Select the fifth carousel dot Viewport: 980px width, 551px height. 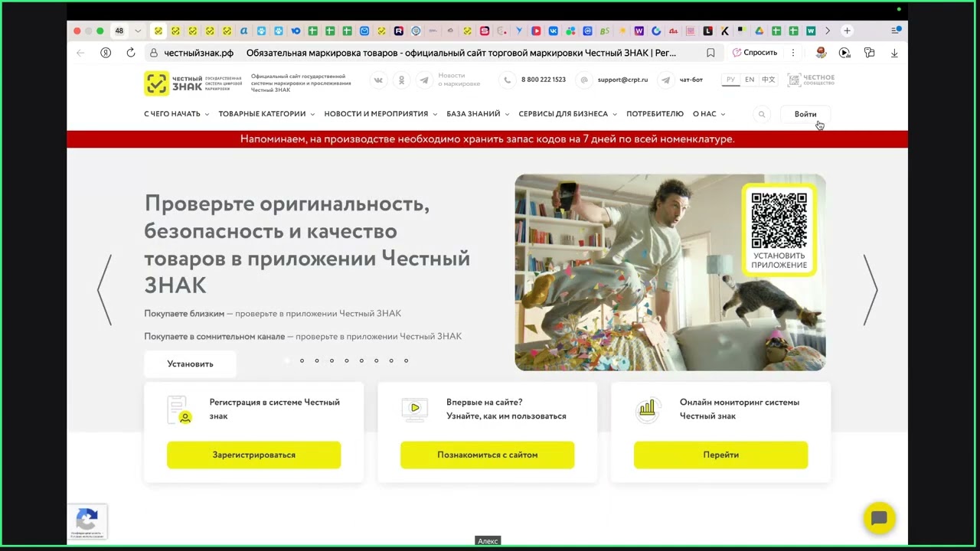(347, 360)
